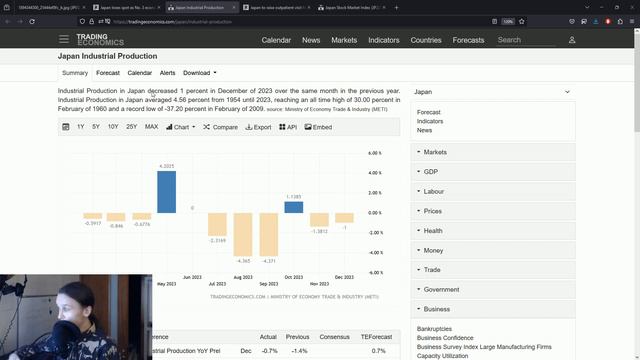Click the Actual value -0.7% in the table

click(x=269, y=351)
